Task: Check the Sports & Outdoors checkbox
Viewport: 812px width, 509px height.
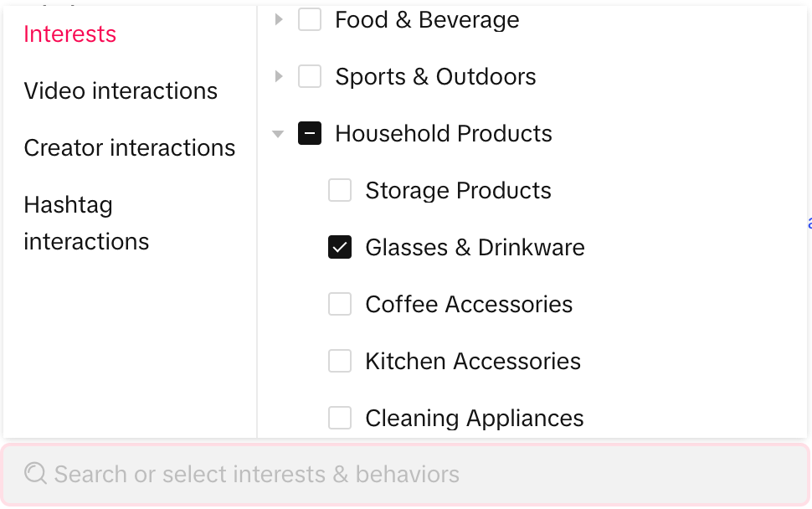Action: pyautogui.click(x=310, y=76)
